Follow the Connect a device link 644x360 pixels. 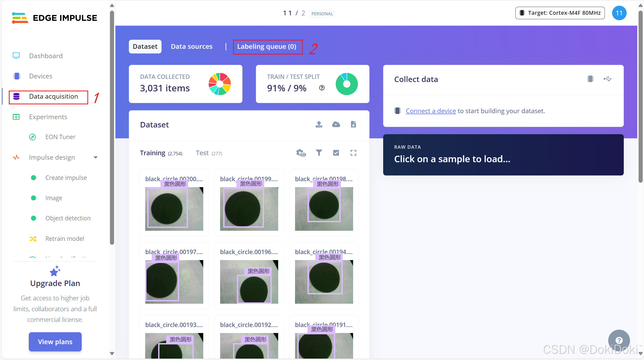click(x=431, y=111)
